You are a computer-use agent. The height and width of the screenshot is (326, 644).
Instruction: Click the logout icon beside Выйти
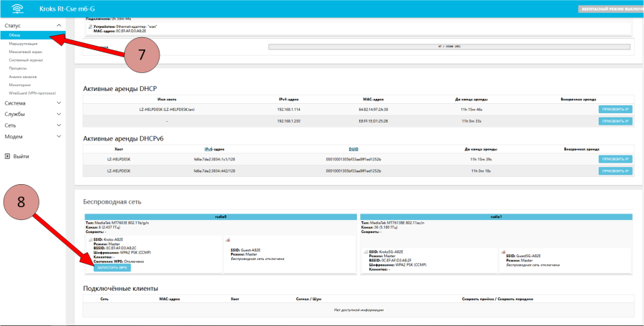tap(7, 155)
